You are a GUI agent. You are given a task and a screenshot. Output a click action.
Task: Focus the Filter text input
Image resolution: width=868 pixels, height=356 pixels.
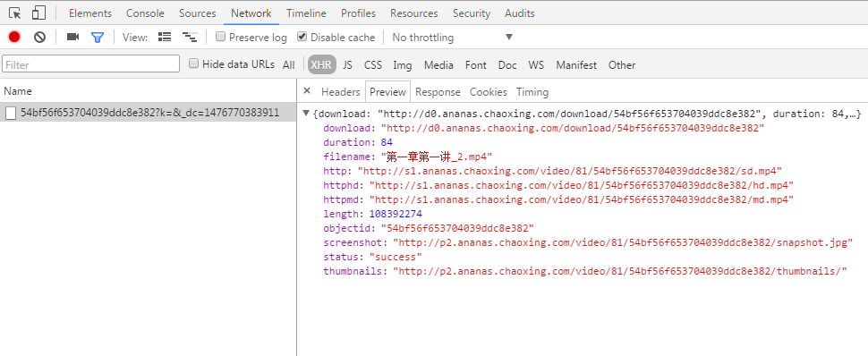click(90, 64)
